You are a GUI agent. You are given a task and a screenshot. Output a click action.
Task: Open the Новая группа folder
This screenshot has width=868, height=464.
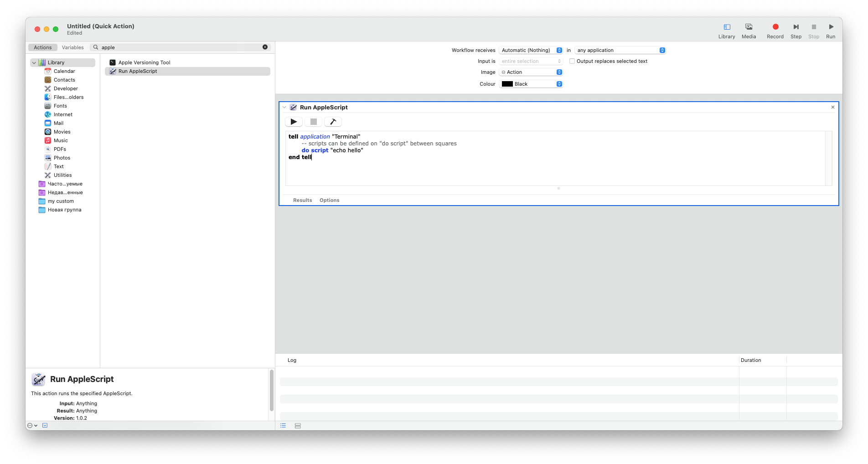point(64,210)
